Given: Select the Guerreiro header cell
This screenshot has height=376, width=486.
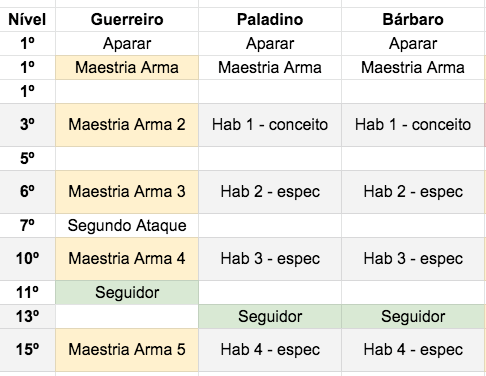Looking at the screenshot, I should click(127, 20).
